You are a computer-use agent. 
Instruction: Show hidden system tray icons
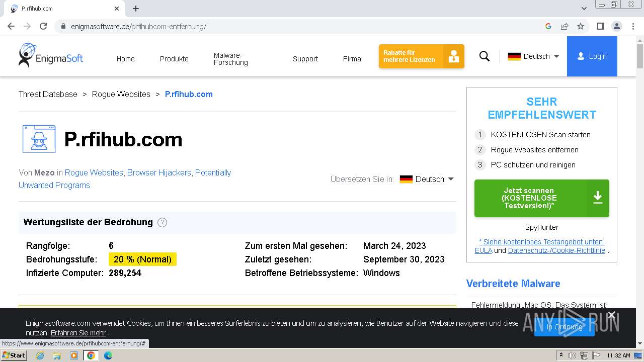pos(561,355)
